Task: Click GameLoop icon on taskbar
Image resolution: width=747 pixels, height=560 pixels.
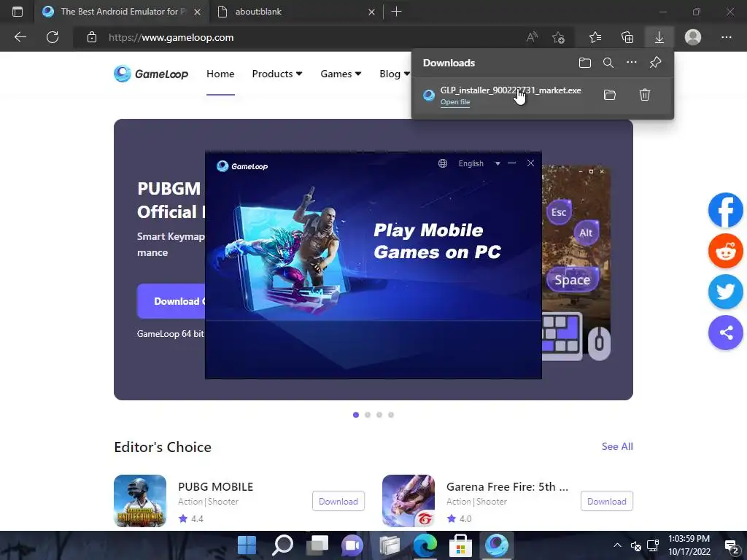Action: point(496,545)
